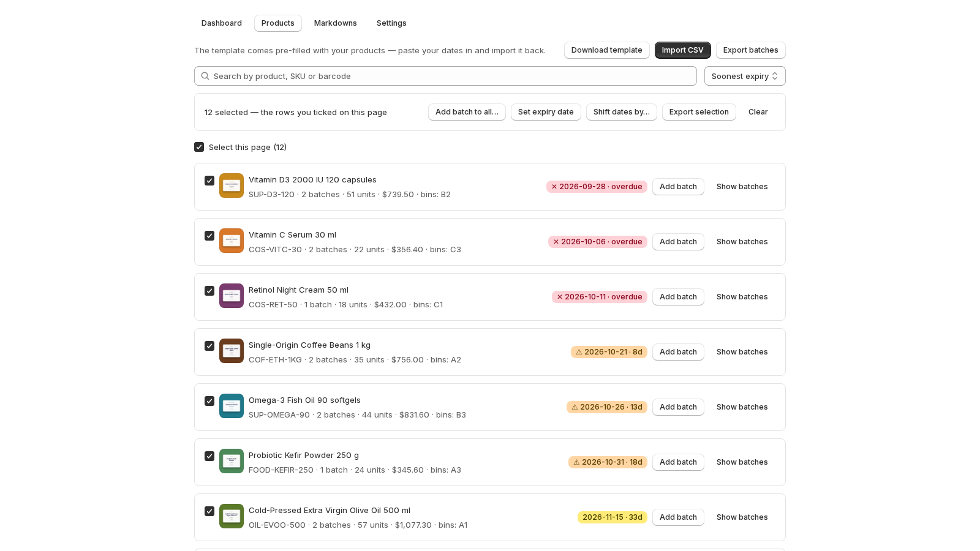This screenshot has width=980, height=551.
Task: Click the 2026-11-15 · 33d expiry badge
Action: pyautogui.click(x=612, y=517)
